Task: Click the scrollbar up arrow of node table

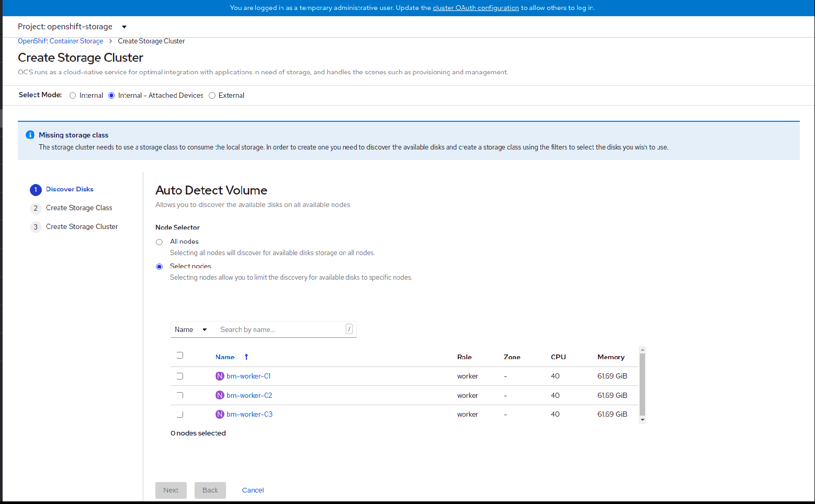Action: [x=642, y=349]
